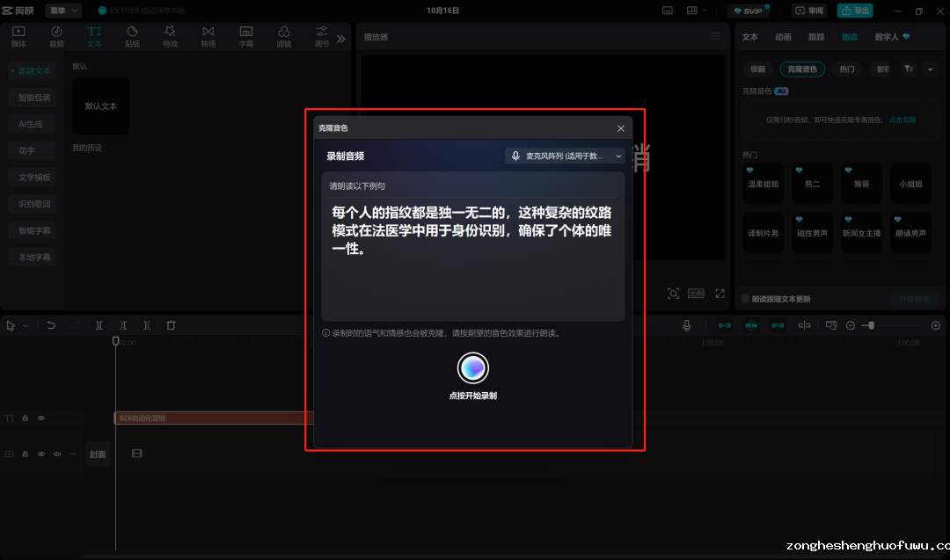Open the 特效 effects panel
This screenshot has height=560, width=950.
171,36
